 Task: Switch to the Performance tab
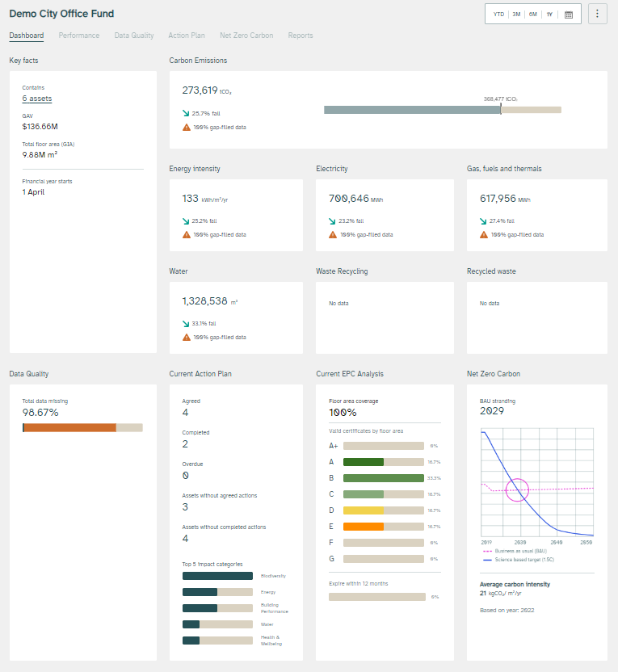[79, 36]
